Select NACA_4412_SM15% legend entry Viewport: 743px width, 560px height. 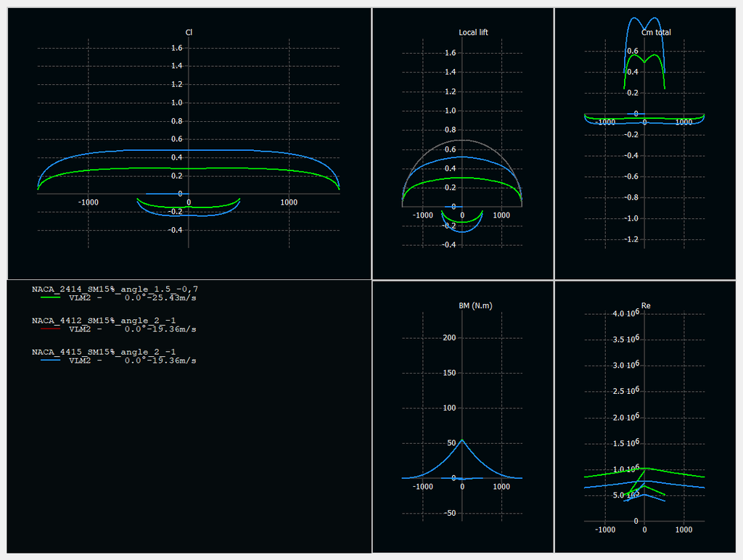tap(104, 320)
